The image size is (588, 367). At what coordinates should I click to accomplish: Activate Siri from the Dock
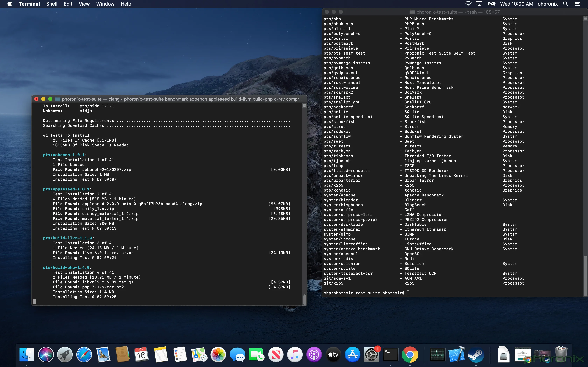pyautogui.click(x=46, y=354)
